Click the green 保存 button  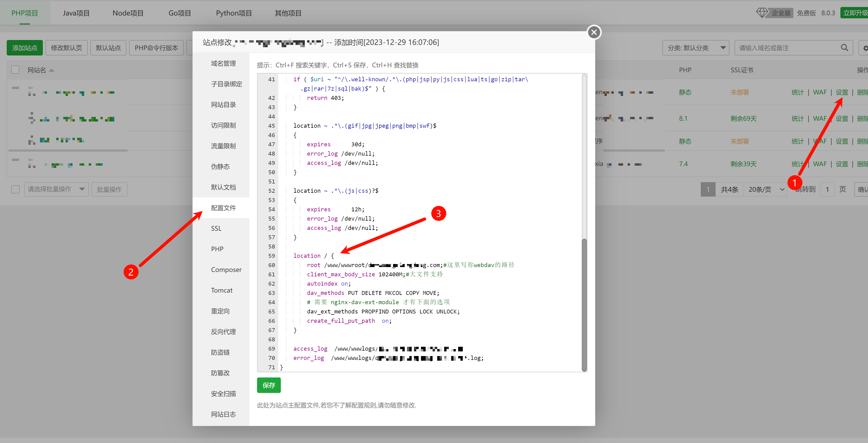click(268, 385)
